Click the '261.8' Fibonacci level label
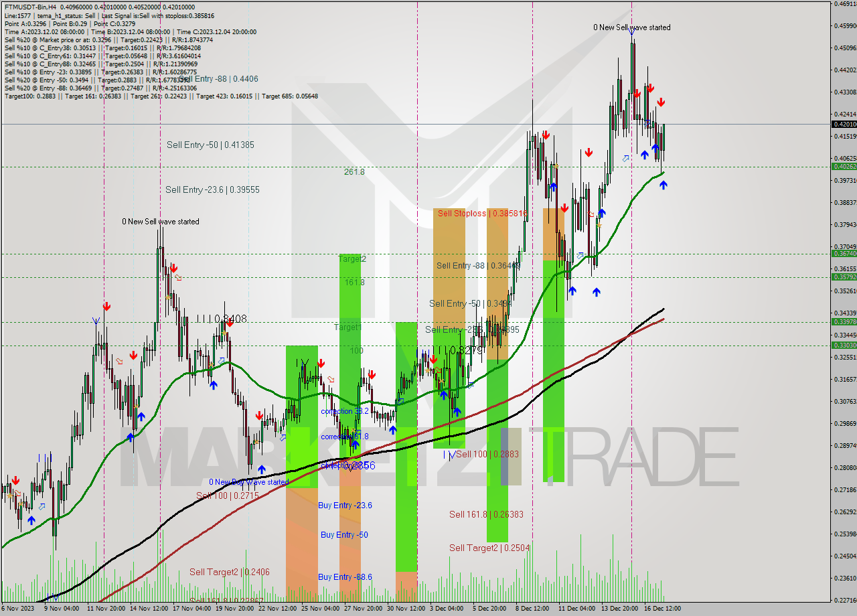This screenshot has width=857, height=616. point(354,172)
